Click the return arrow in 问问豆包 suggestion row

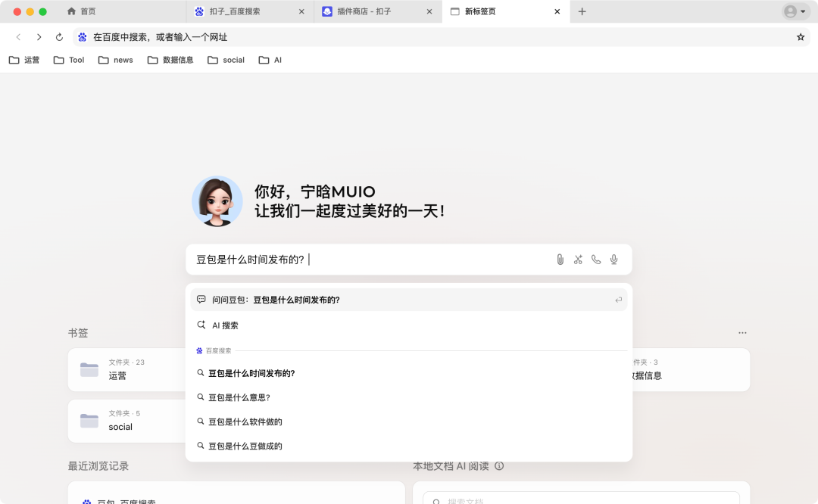[618, 299]
